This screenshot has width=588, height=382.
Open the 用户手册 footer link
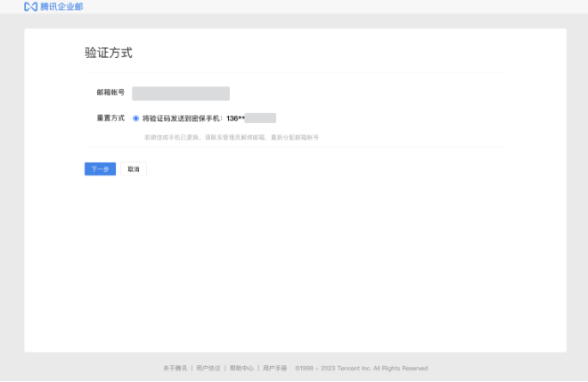(x=274, y=368)
